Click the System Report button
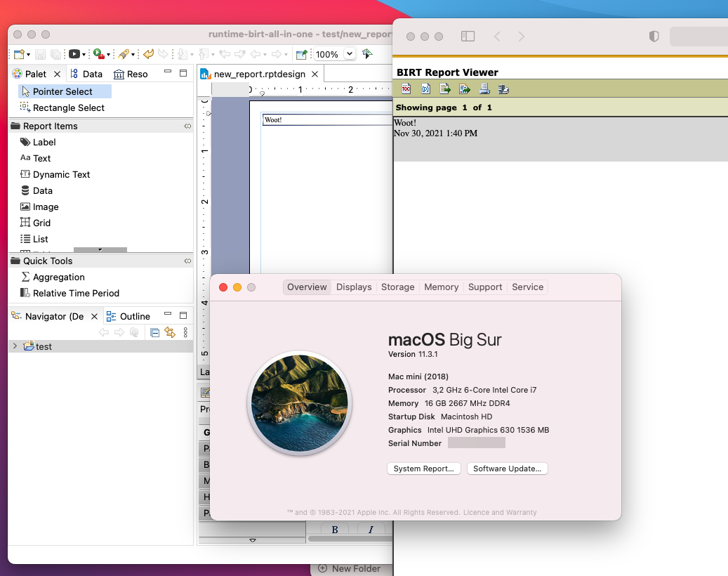The width and height of the screenshot is (728, 576). [423, 469]
